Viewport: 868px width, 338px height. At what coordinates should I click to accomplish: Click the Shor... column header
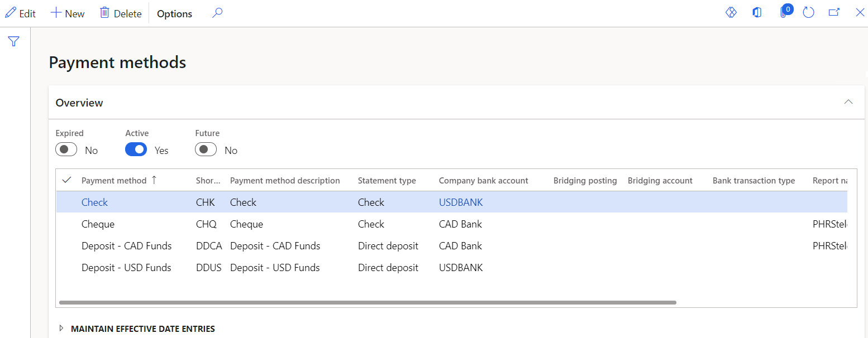[x=208, y=181]
